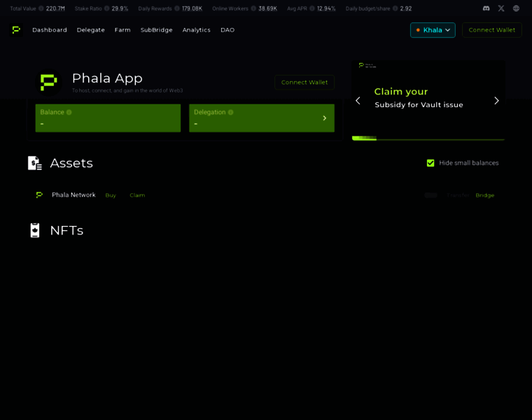Open the SubBridge menu item

click(156, 30)
